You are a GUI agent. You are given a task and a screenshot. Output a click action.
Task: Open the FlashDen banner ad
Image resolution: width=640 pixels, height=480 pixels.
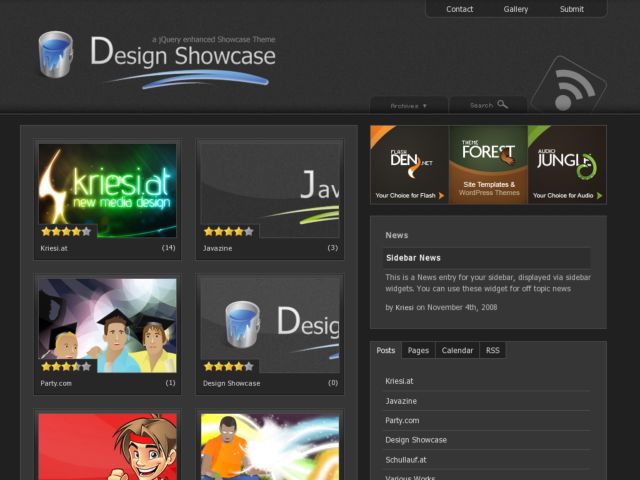[x=409, y=164]
